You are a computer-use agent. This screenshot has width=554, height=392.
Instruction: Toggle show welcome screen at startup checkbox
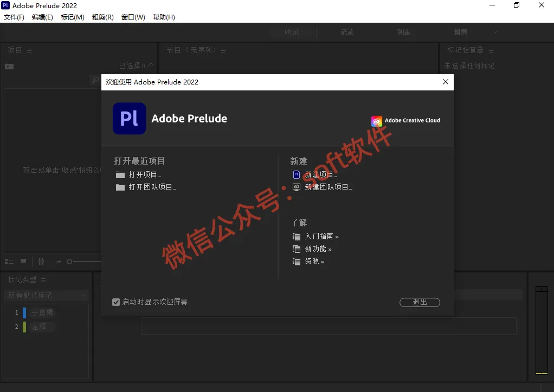point(116,302)
